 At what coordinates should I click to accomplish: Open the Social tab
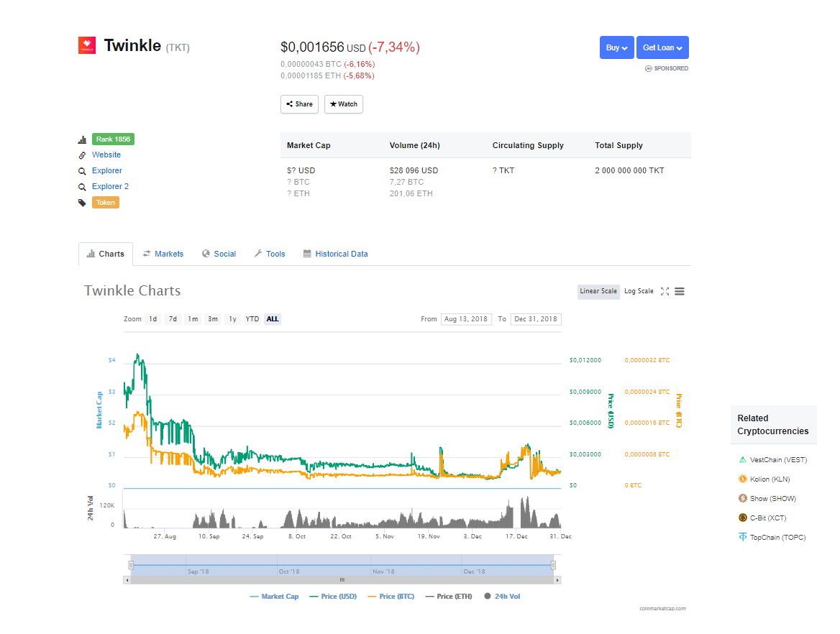pyautogui.click(x=219, y=254)
